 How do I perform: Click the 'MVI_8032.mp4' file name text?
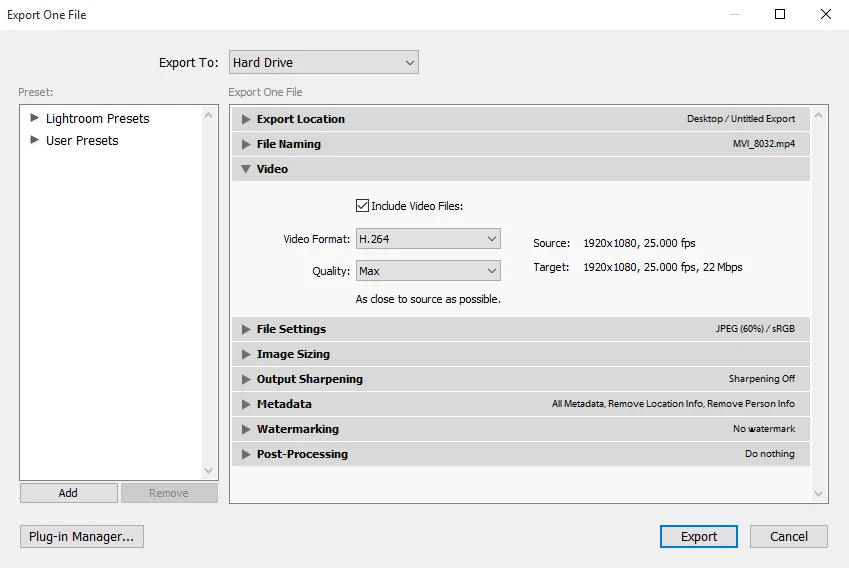[x=763, y=143]
